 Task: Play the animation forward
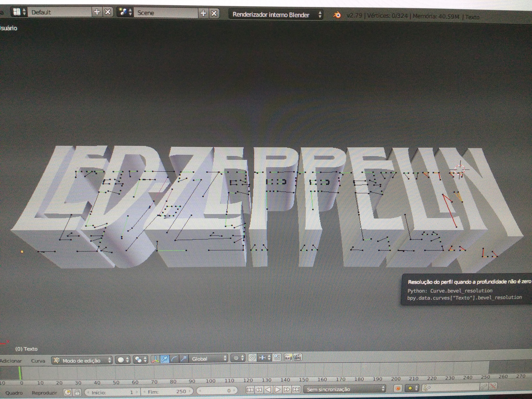(x=278, y=389)
